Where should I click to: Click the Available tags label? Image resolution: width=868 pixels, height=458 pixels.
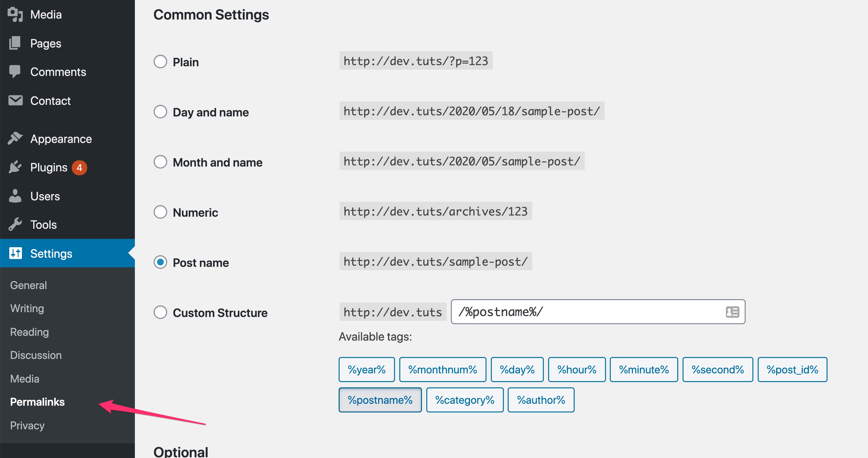click(375, 337)
